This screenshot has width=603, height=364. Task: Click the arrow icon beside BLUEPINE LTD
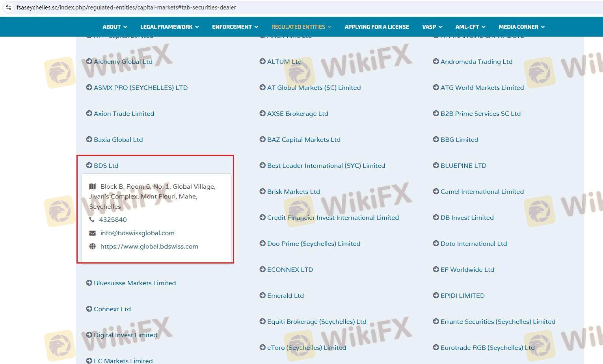coord(436,165)
